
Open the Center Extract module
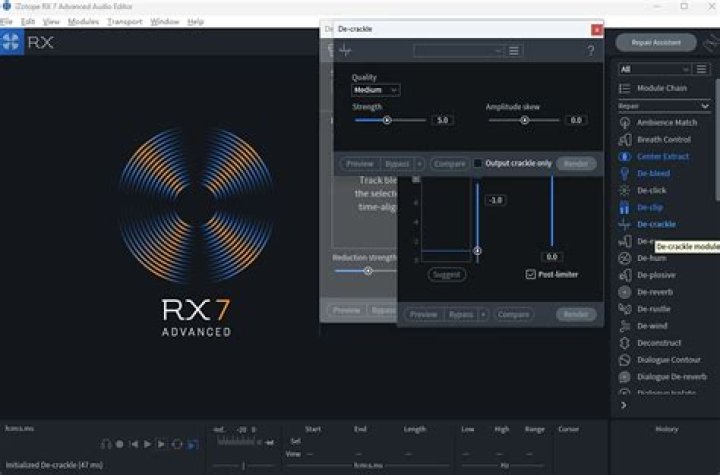click(x=662, y=156)
